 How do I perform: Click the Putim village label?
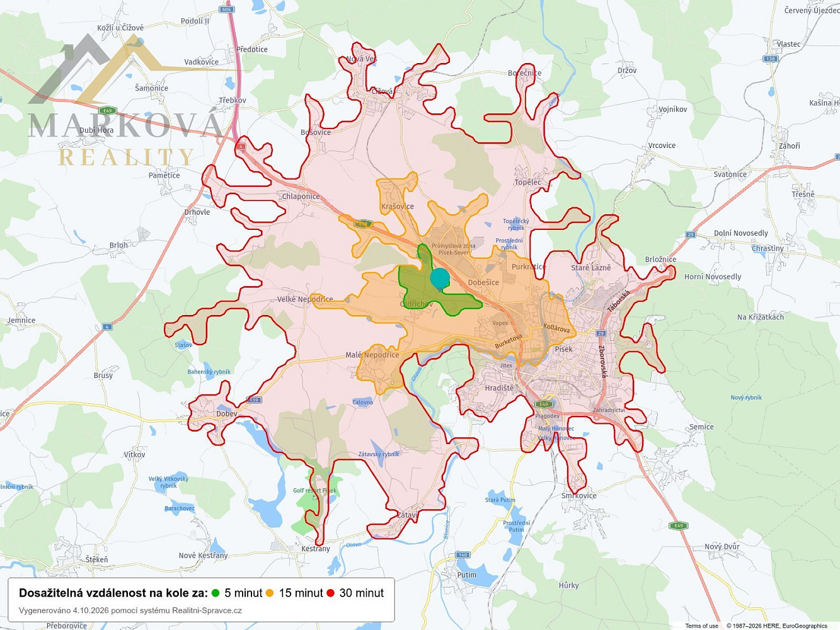467,575
